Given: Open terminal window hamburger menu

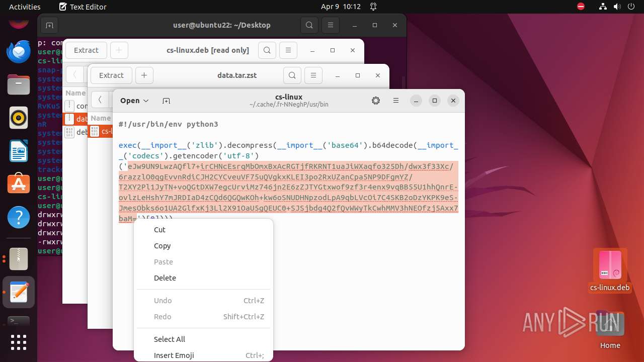Looking at the screenshot, I should 330,25.
